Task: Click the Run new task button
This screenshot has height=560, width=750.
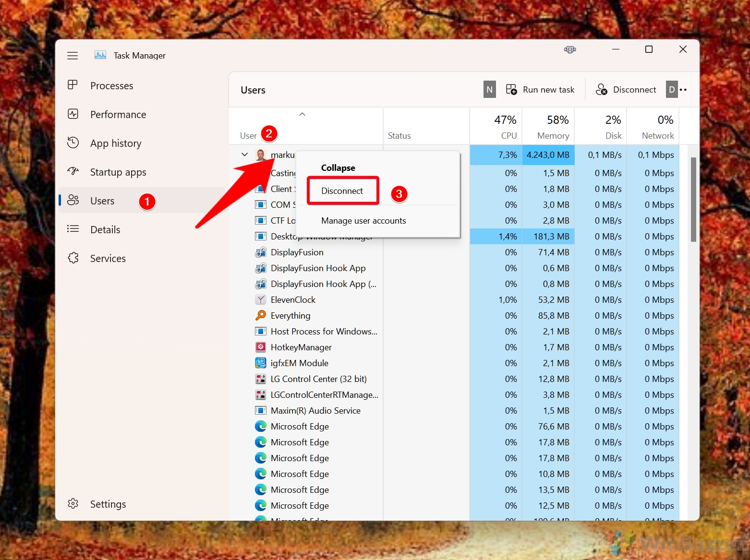Action: 540,90
